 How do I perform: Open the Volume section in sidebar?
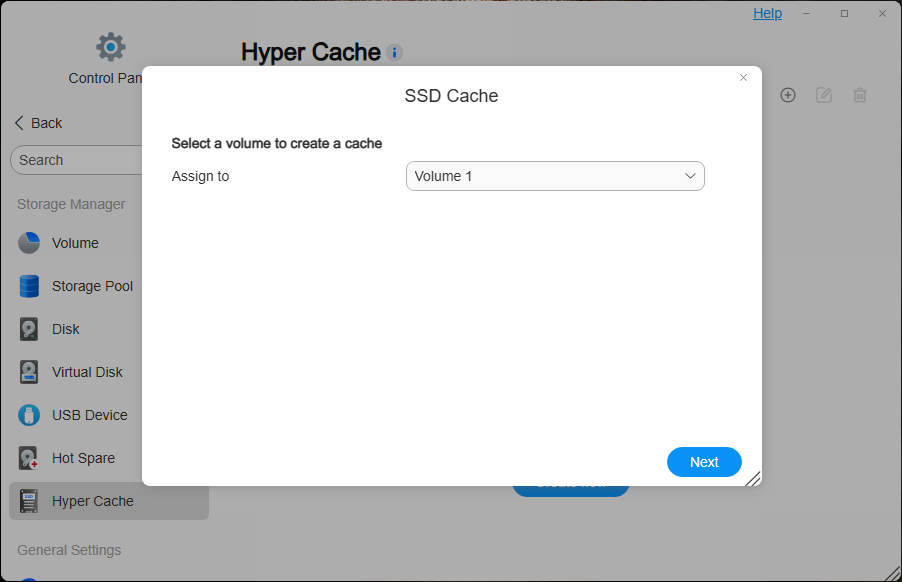75,243
